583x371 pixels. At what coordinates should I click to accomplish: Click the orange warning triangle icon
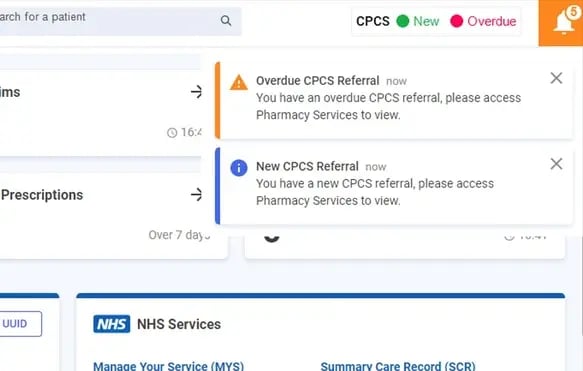pyautogui.click(x=239, y=83)
